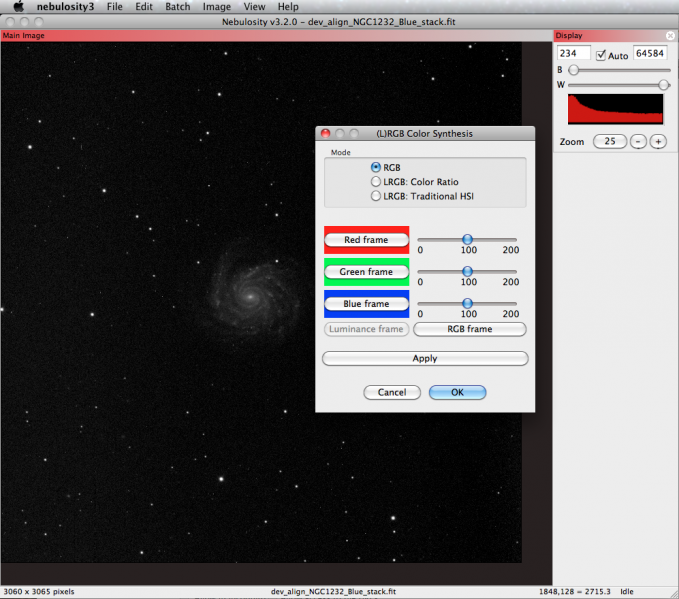Click the white level field showing 64584

pos(650,53)
